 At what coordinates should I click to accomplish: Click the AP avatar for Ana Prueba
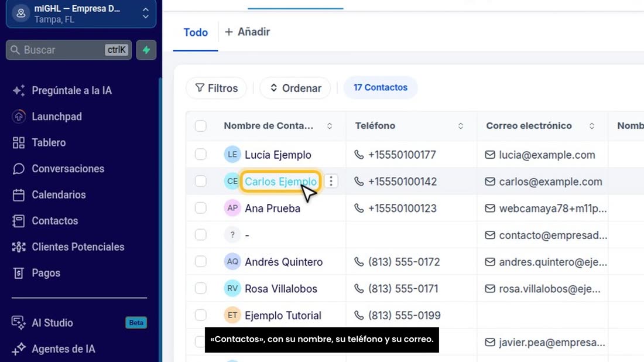(232, 208)
